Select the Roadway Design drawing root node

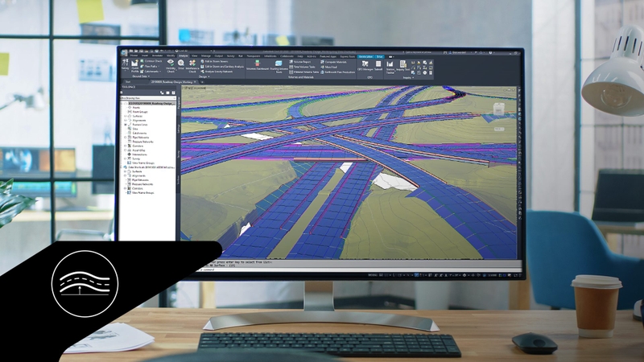tap(152, 104)
